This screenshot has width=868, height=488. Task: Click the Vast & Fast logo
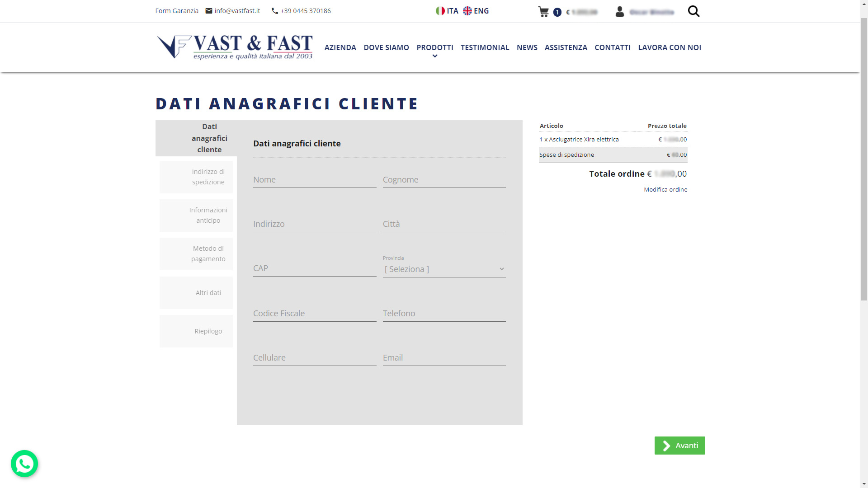[235, 47]
